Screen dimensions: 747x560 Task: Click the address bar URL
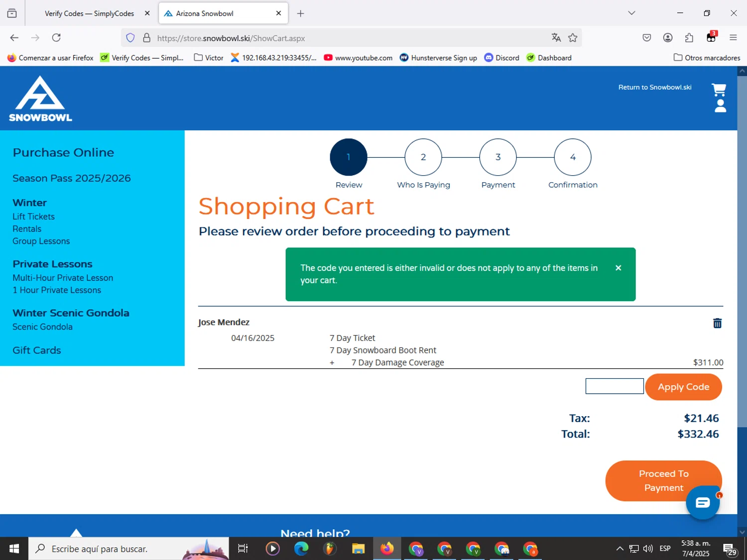[x=231, y=38]
